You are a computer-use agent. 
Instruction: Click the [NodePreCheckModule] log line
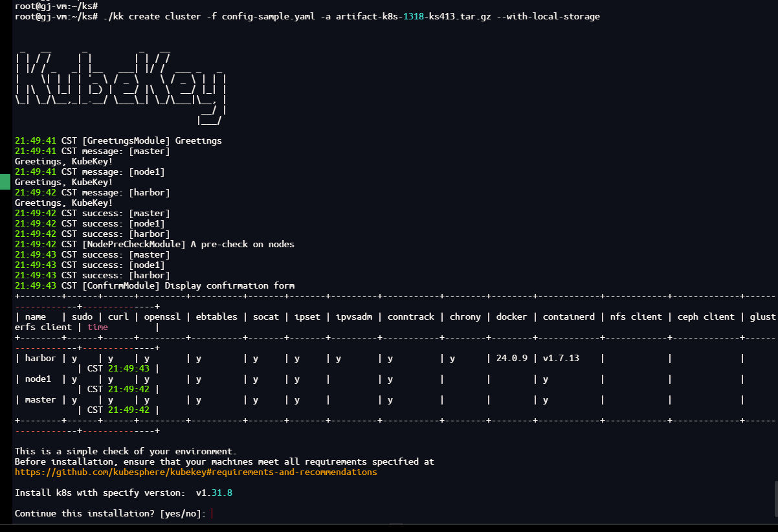[x=155, y=245]
